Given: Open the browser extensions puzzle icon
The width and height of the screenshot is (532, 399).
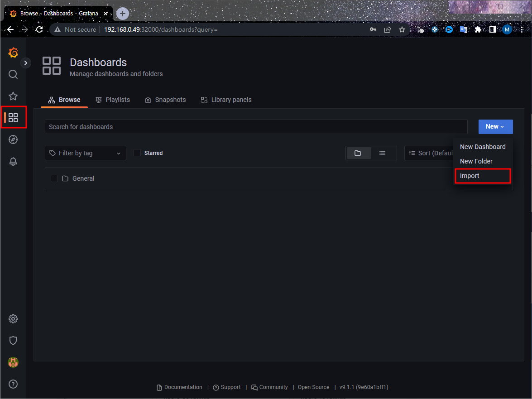Looking at the screenshot, I should pyautogui.click(x=478, y=29).
